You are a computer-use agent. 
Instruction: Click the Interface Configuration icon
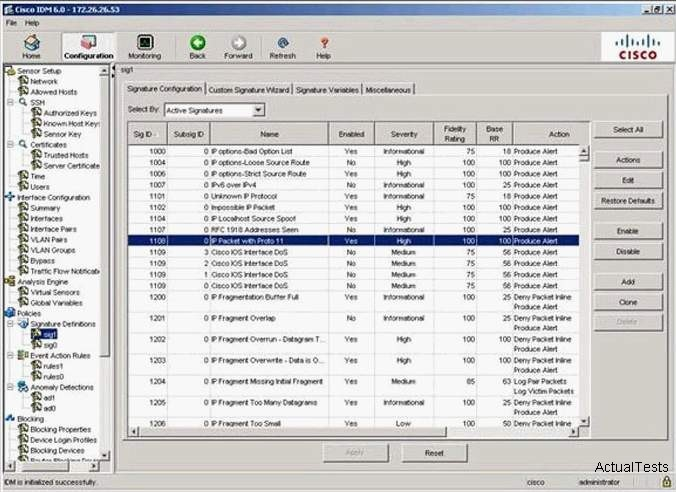pos(10,197)
